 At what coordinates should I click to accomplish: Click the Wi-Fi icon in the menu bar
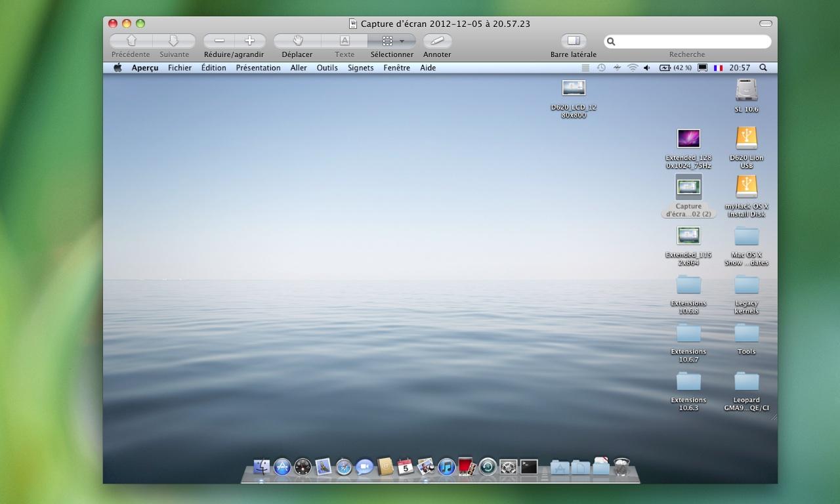[x=633, y=68]
